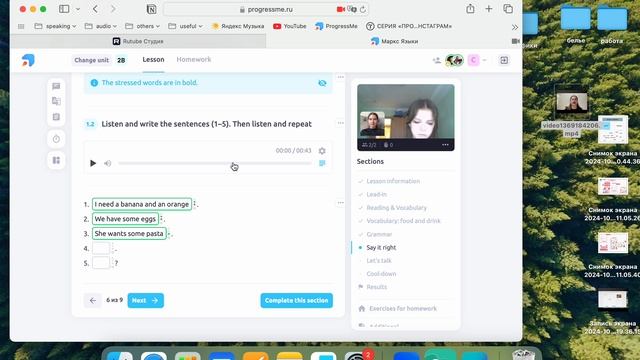Reload the page in Safari
Screen dimensions: 640x360
click(x=362, y=9)
